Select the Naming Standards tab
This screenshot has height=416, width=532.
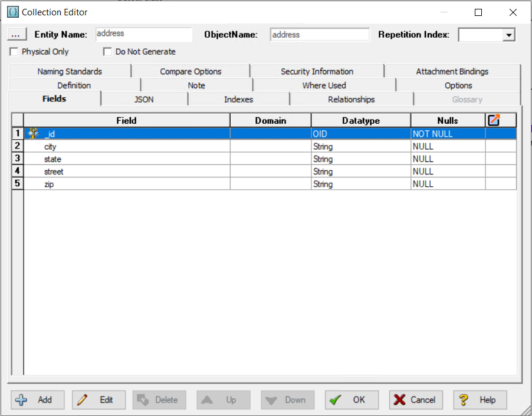click(x=70, y=71)
